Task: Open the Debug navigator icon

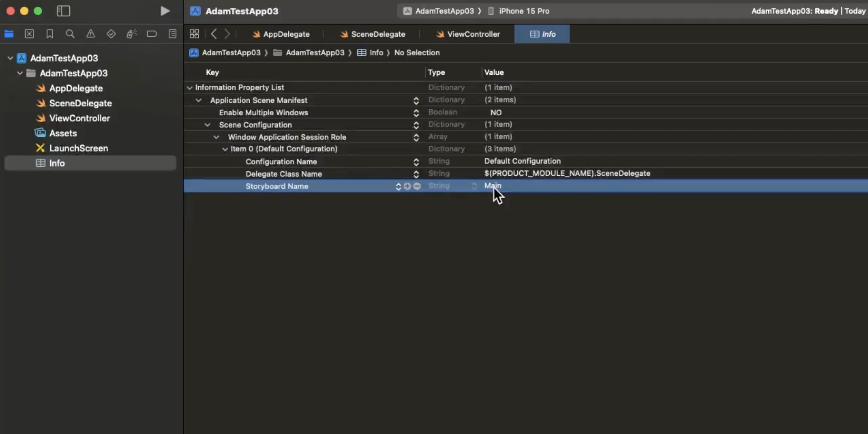Action: pyautogui.click(x=131, y=34)
